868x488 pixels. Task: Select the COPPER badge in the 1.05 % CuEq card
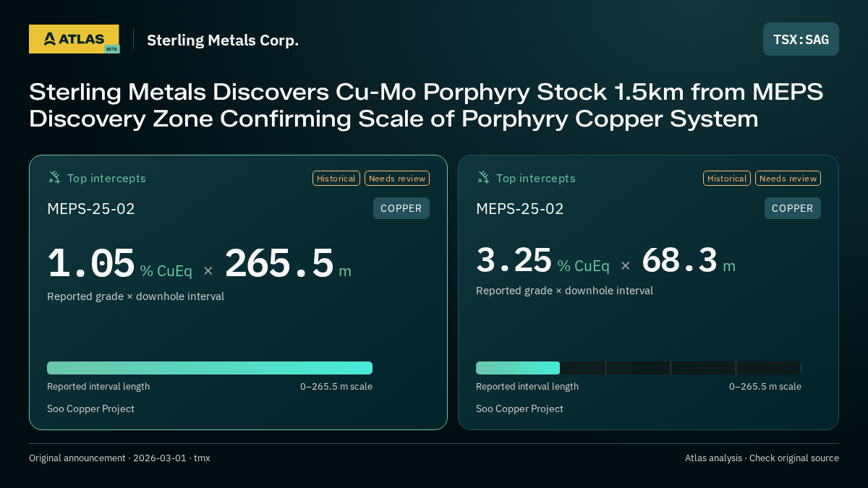(x=401, y=208)
